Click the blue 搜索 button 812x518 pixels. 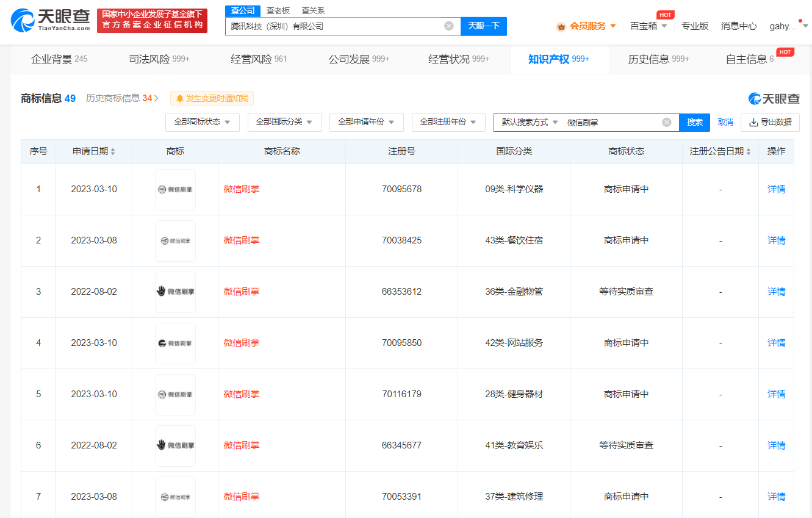[695, 122]
